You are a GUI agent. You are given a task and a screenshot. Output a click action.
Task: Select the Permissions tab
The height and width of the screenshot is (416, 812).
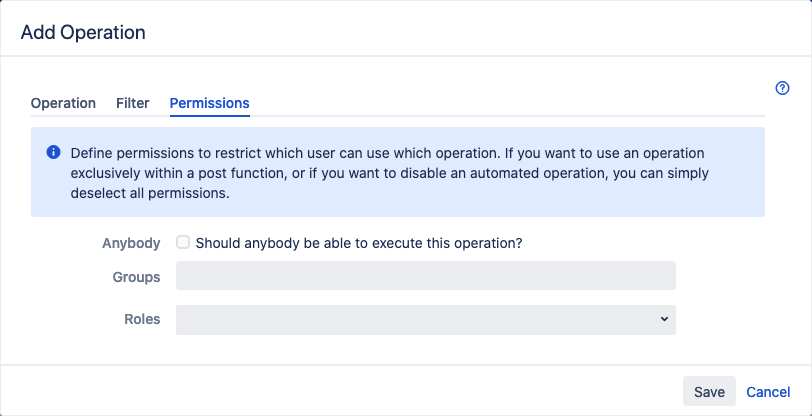coord(210,103)
